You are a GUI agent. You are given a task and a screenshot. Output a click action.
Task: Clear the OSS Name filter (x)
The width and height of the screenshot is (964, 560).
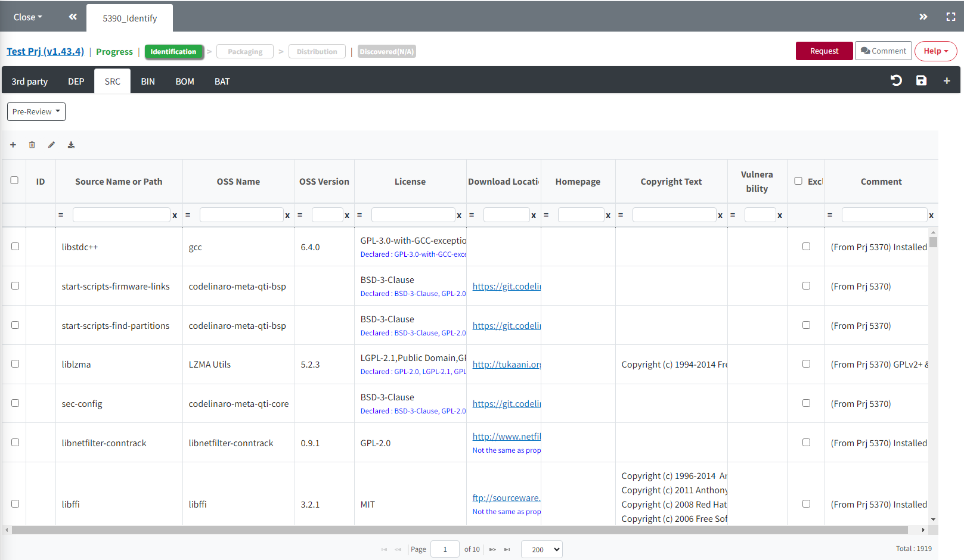pyautogui.click(x=287, y=215)
